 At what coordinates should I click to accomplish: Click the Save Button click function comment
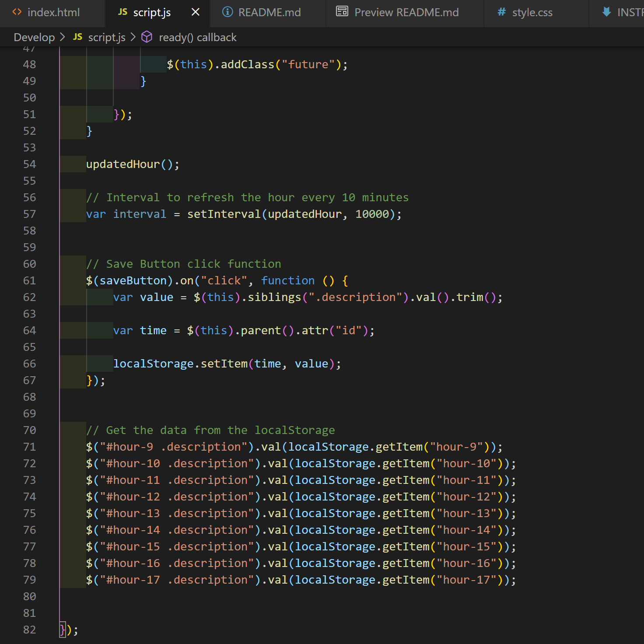pos(184,264)
